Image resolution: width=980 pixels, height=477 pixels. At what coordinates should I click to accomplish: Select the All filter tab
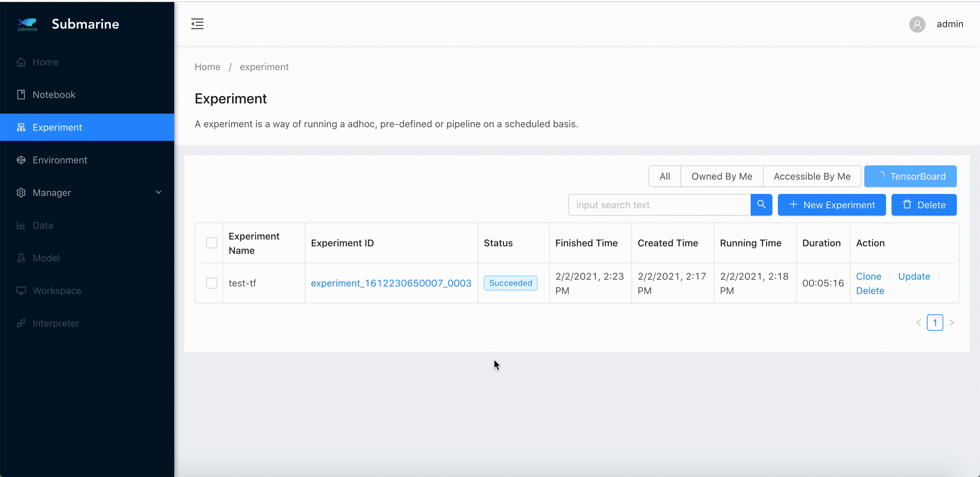pyautogui.click(x=665, y=177)
